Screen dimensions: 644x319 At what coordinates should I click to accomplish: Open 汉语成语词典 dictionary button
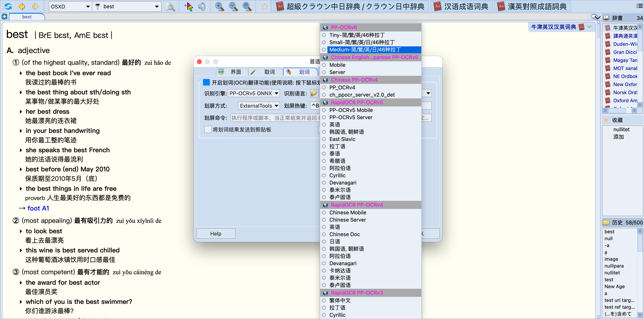(x=462, y=6)
